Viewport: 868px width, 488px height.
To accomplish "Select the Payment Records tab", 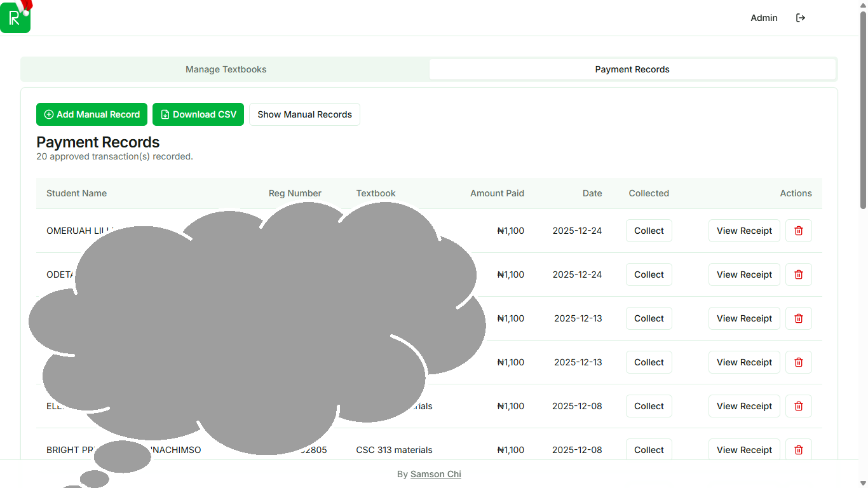I will click(x=632, y=69).
